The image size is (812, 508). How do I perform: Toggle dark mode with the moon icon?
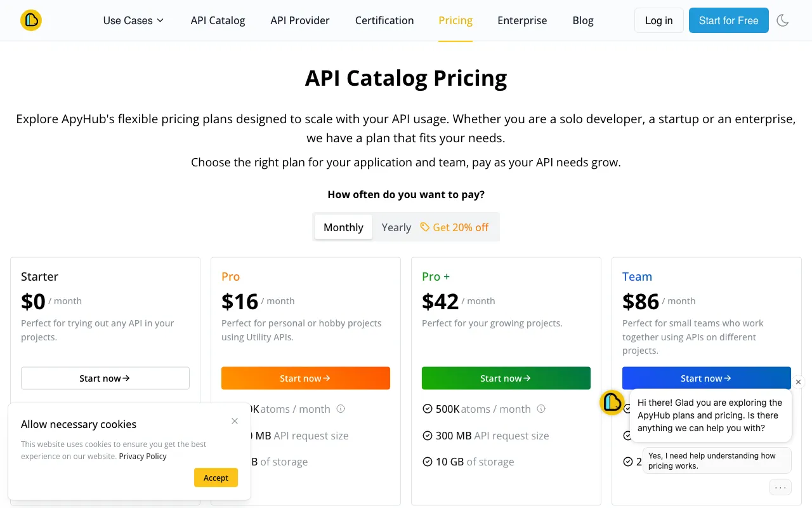point(783,20)
